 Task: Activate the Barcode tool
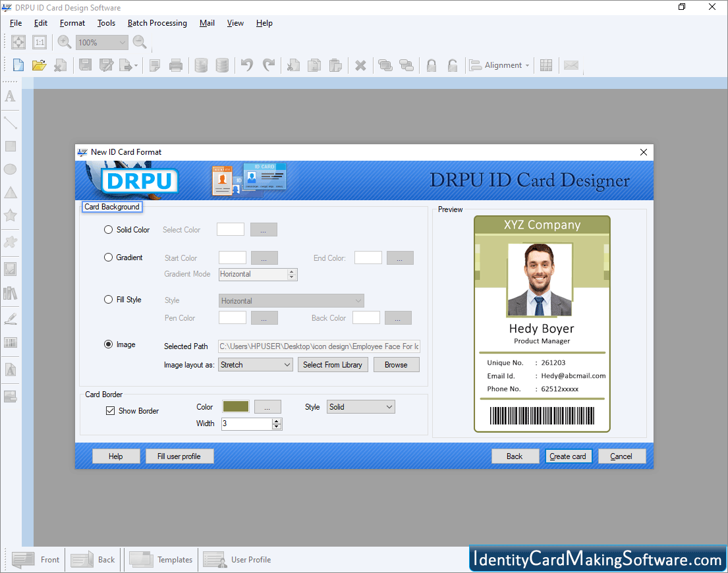click(10, 342)
